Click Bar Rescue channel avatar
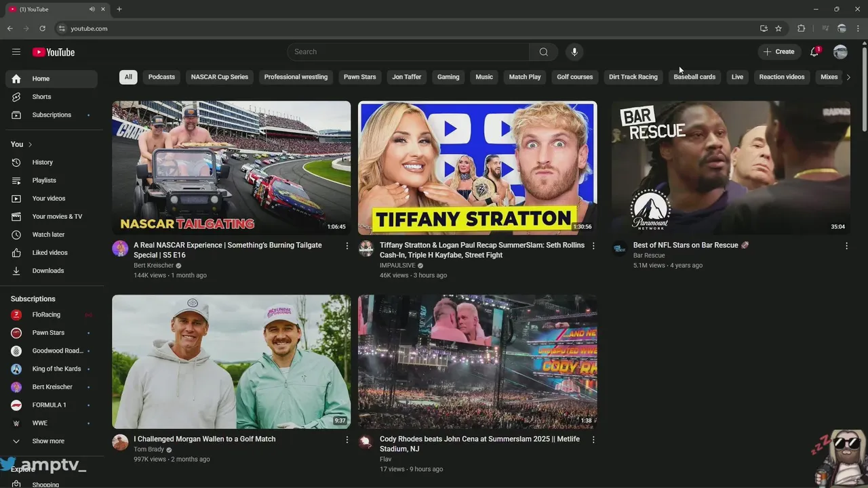This screenshot has width=868, height=488. 619,248
